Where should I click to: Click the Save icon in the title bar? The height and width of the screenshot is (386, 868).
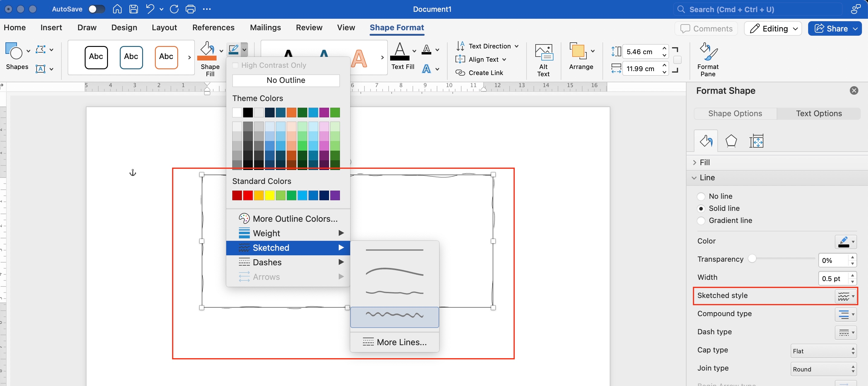(133, 9)
